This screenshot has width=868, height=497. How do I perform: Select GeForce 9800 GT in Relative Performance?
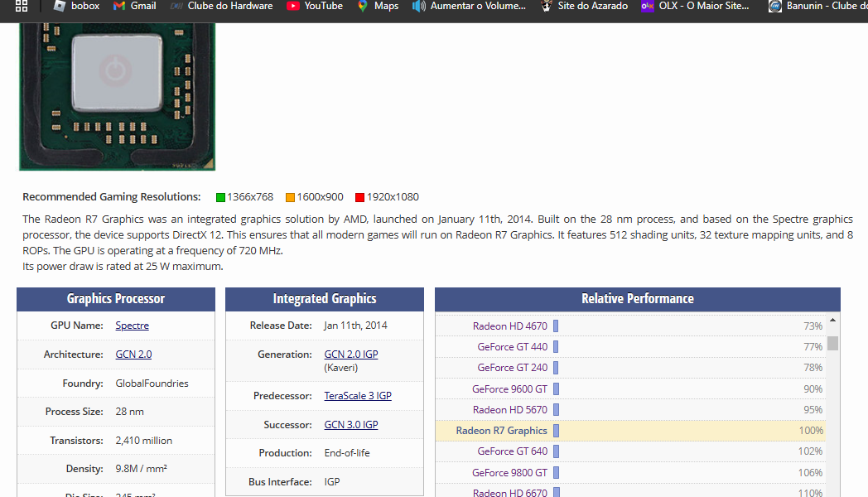(x=510, y=473)
